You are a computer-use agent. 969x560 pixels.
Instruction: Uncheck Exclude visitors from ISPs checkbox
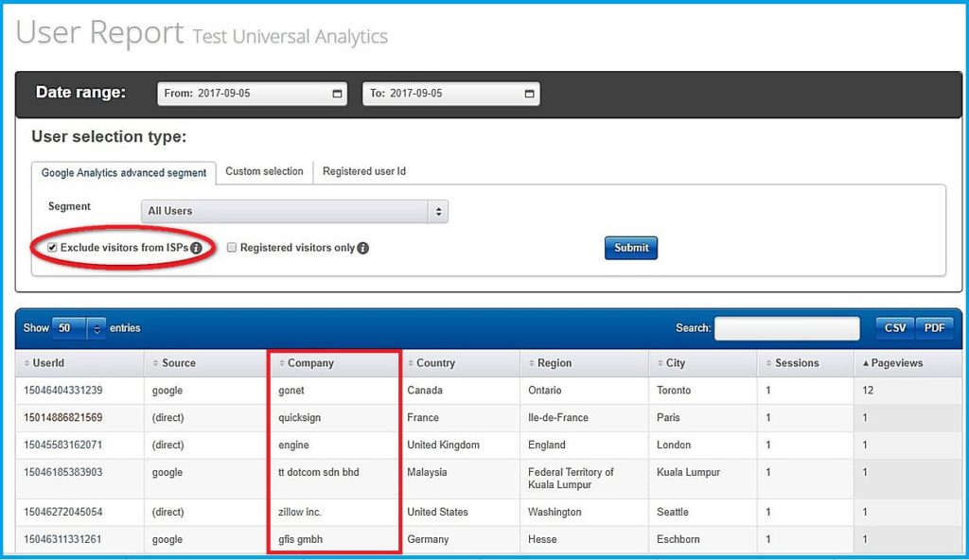click(x=53, y=248)
